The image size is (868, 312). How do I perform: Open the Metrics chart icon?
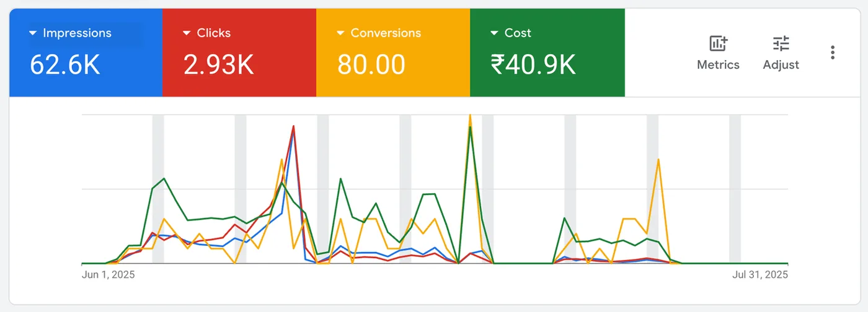pos(719,43)
